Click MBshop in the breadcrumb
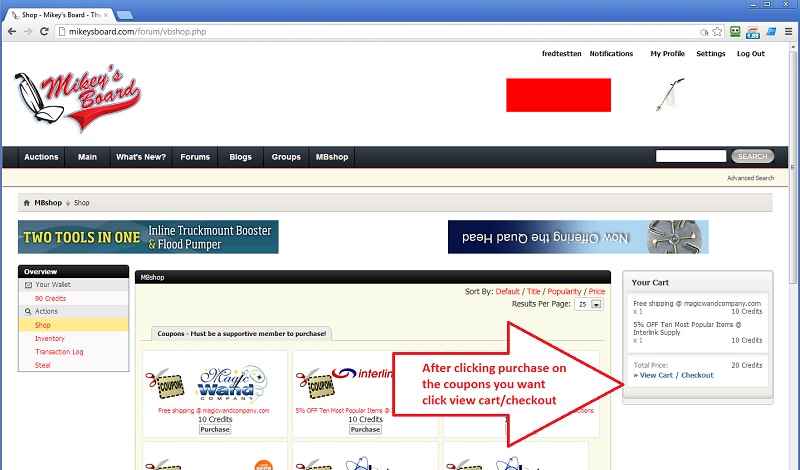The height and width of the screenshot is (470, 800). [48, 203]
